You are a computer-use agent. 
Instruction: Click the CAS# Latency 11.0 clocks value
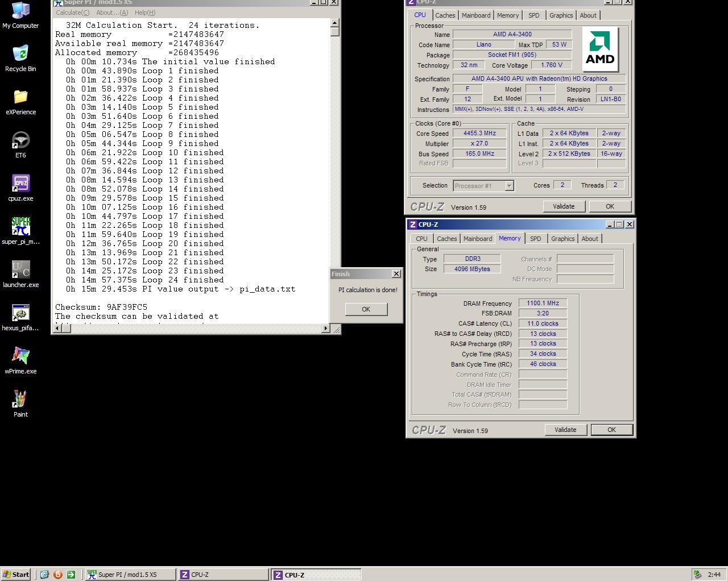[x=543, y=323]
